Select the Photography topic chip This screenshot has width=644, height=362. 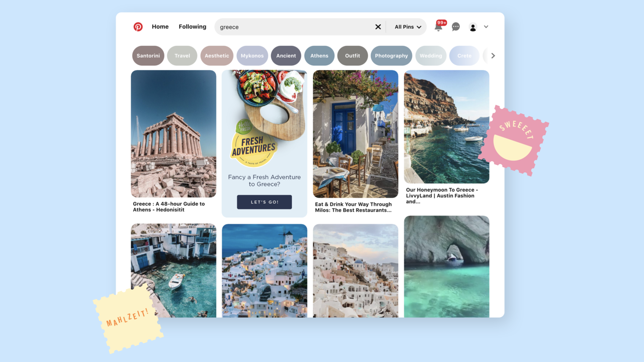click(x=391, y=56)
